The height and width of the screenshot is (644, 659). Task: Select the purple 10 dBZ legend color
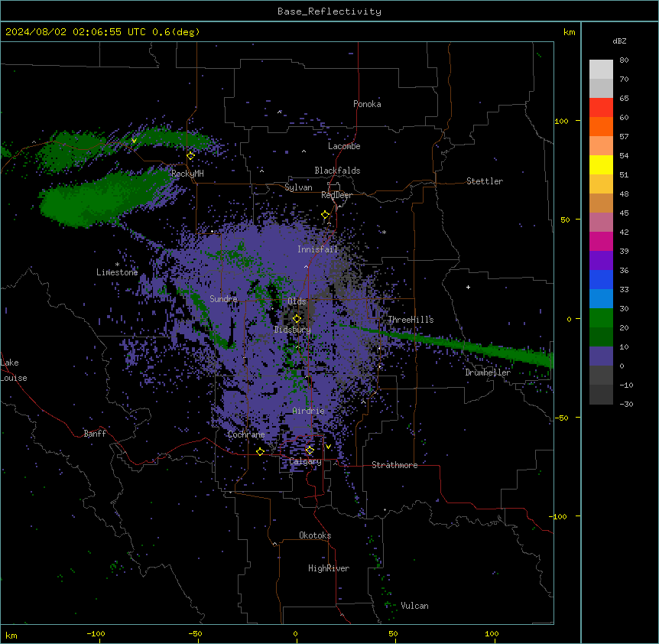[601, 356]
